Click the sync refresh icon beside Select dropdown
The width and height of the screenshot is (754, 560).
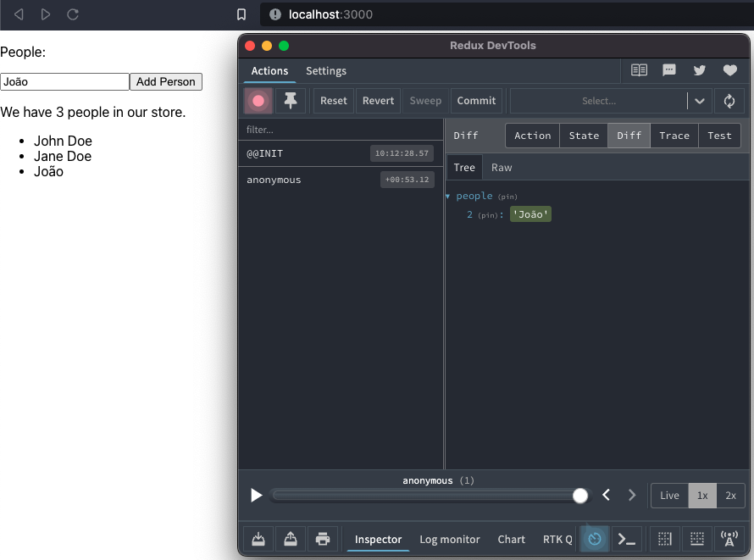point(729,101)
